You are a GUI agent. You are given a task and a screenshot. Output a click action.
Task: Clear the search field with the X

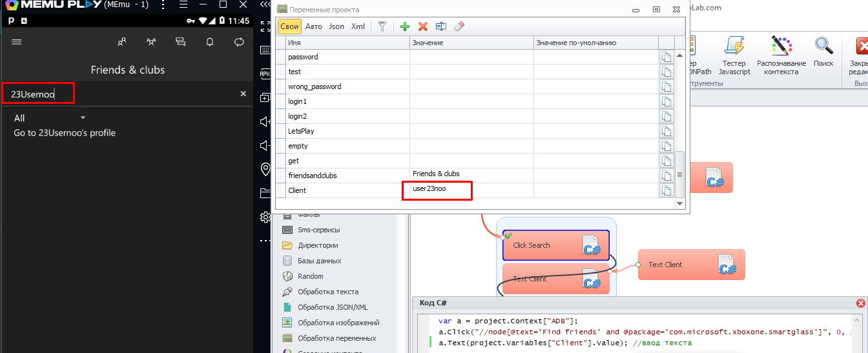click(x=243, y=94)
